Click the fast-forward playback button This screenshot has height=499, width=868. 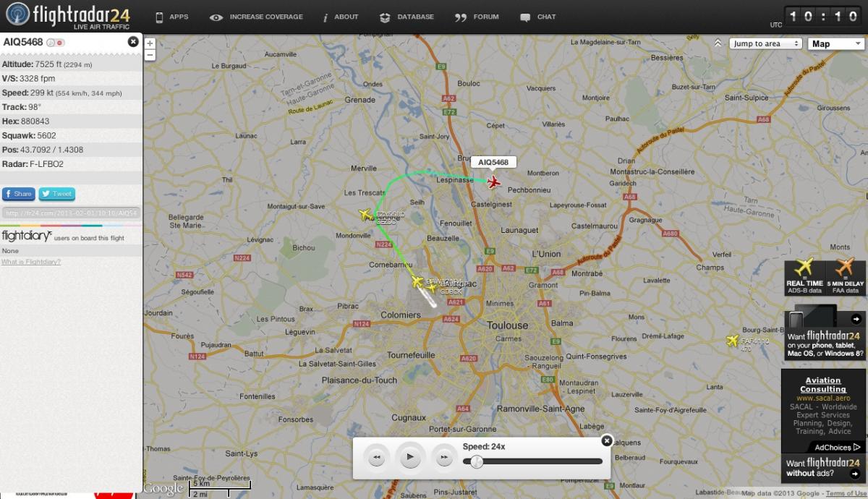443,457
